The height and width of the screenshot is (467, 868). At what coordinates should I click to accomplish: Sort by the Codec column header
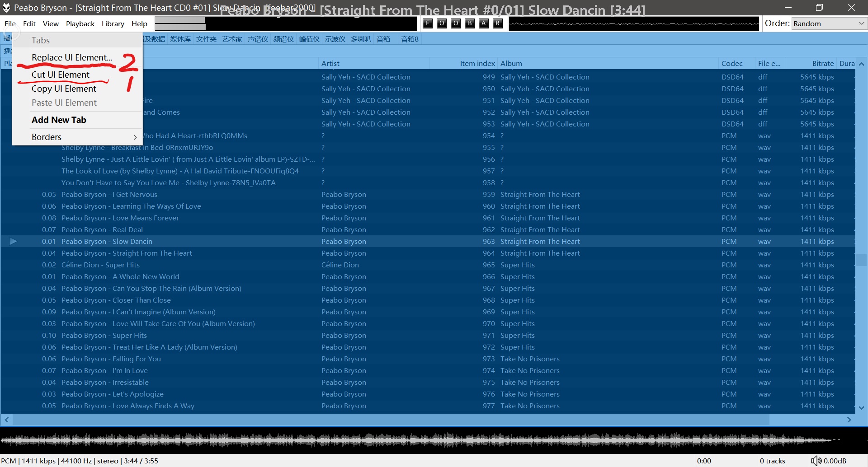(737, 64)
